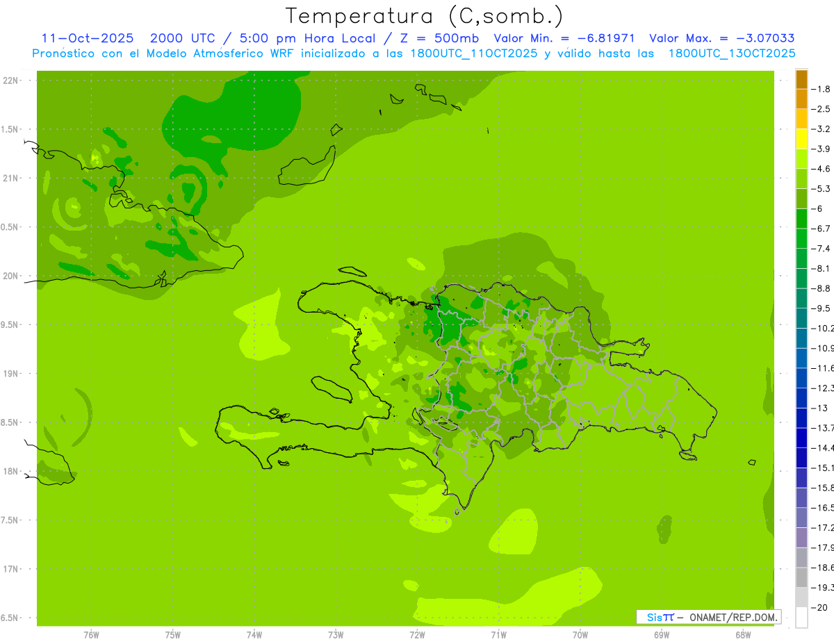Click the -1.8 label on the color legend

click(x=823, y=89)
